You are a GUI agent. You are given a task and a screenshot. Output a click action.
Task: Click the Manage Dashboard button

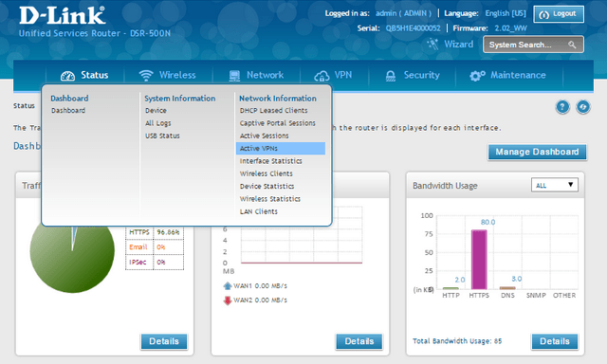[x=537, y=152]
